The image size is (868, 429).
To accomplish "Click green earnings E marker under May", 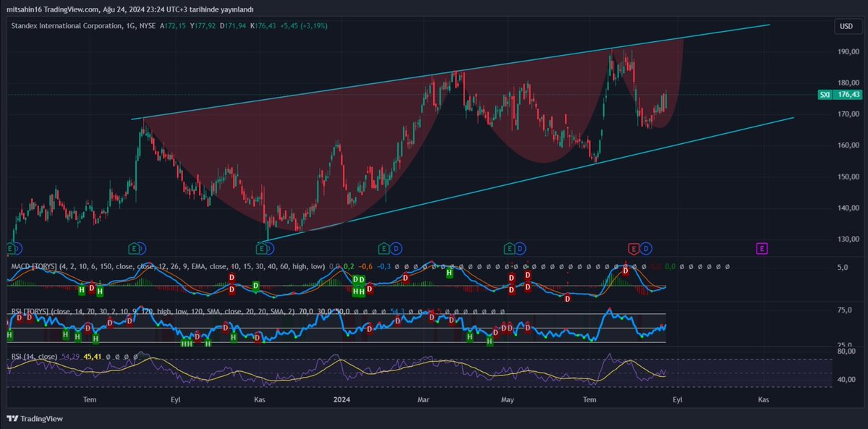I will [x=510, y=249].
